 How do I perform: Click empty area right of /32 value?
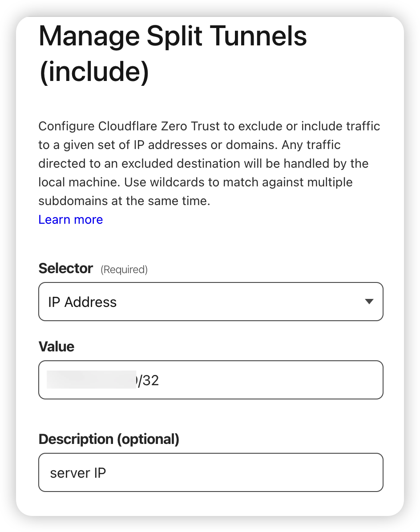point(271,380)
